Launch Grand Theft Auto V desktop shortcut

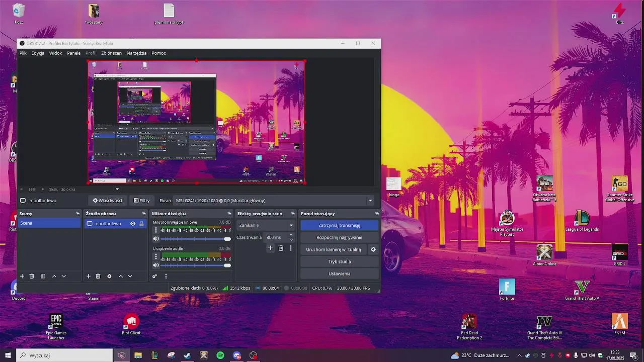coord(582,290)
